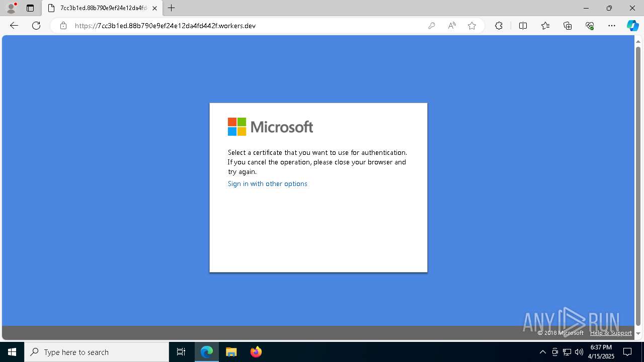Go back with the back arrow
The width and height of the screenshot is (644, 362).
(x=14, y=26)
